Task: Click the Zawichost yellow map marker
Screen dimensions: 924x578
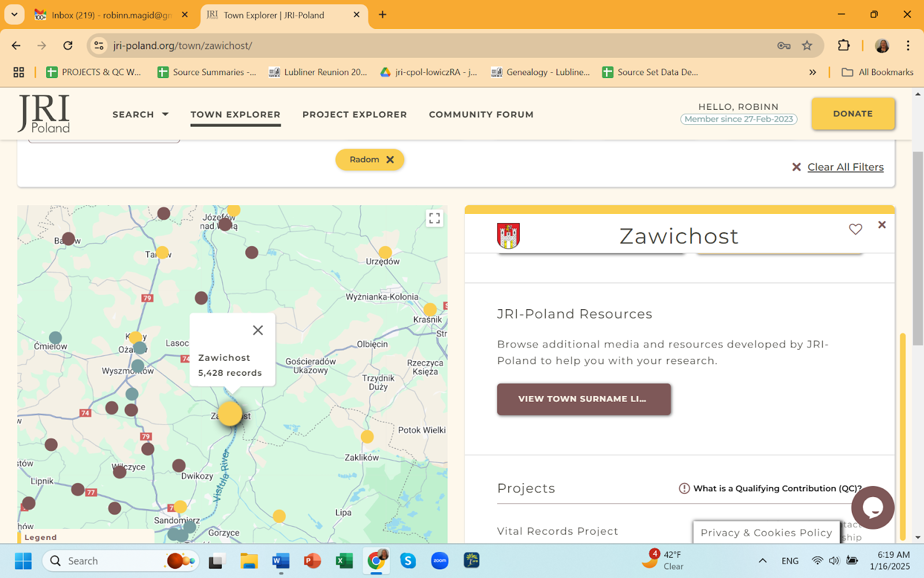Action: (230, 413)
